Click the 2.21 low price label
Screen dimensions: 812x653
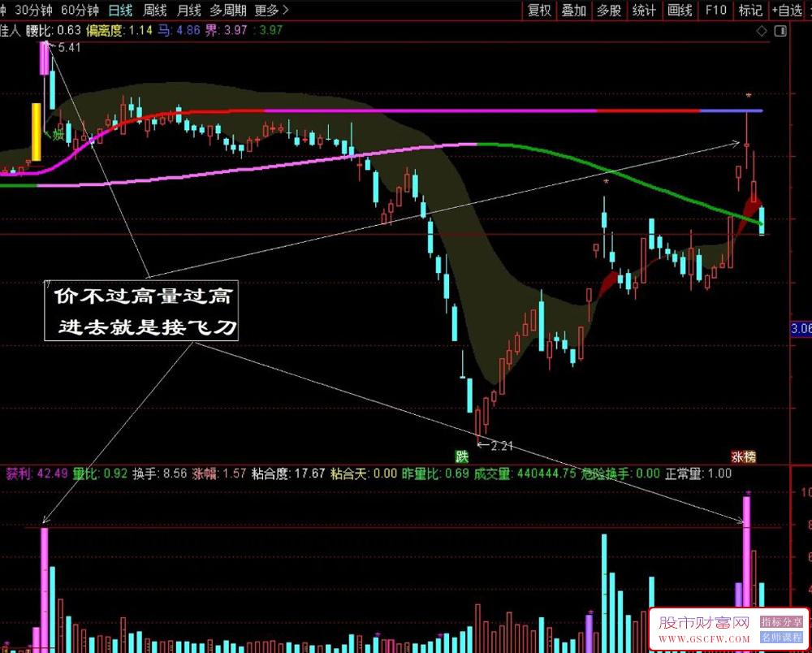(501, 446)
